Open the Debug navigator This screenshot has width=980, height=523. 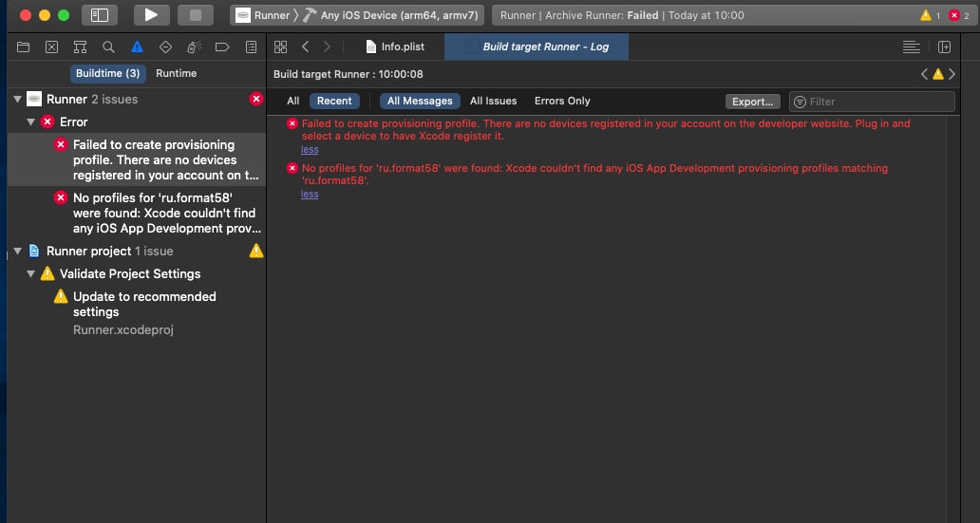[194, 47]
